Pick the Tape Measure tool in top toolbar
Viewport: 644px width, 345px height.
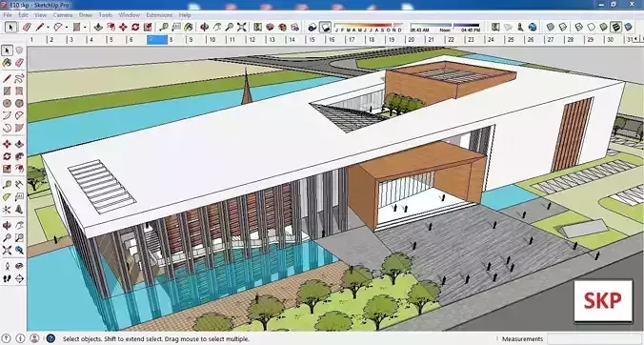[164, 27]
